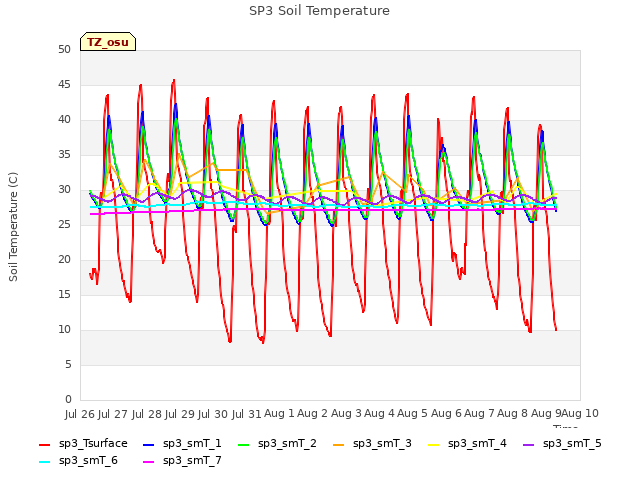Toggle sp3_Tsurface series in legend
Viewport: 640px width, 480px height.
(x=83, y=444)
